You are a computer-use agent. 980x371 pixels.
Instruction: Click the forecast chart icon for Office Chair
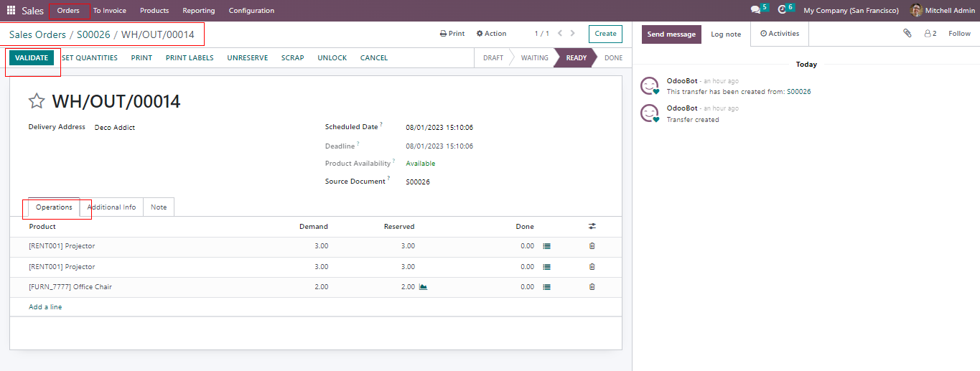424,287
